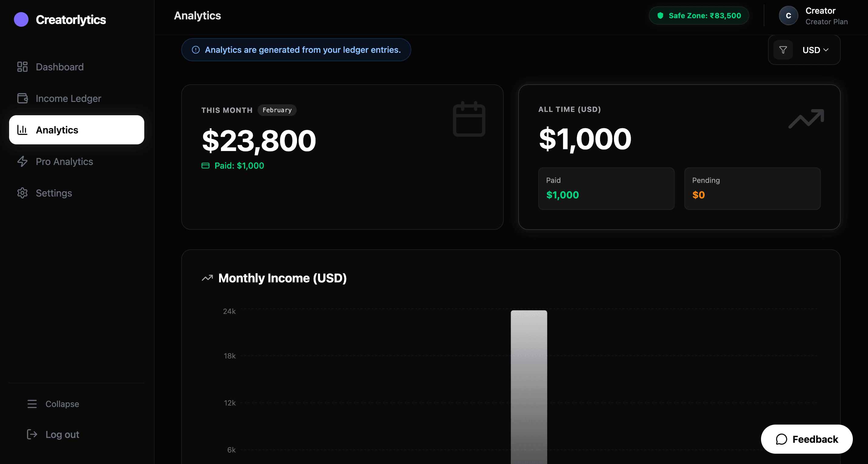Open Pro Analytics via the lightning icon
Screen dimensions: 868x464
tap(22, 162)
